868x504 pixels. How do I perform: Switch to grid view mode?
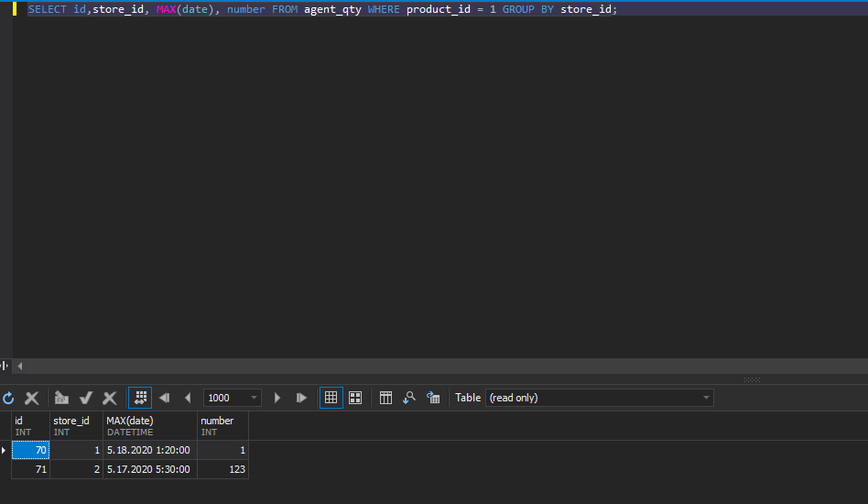point(331,398)
